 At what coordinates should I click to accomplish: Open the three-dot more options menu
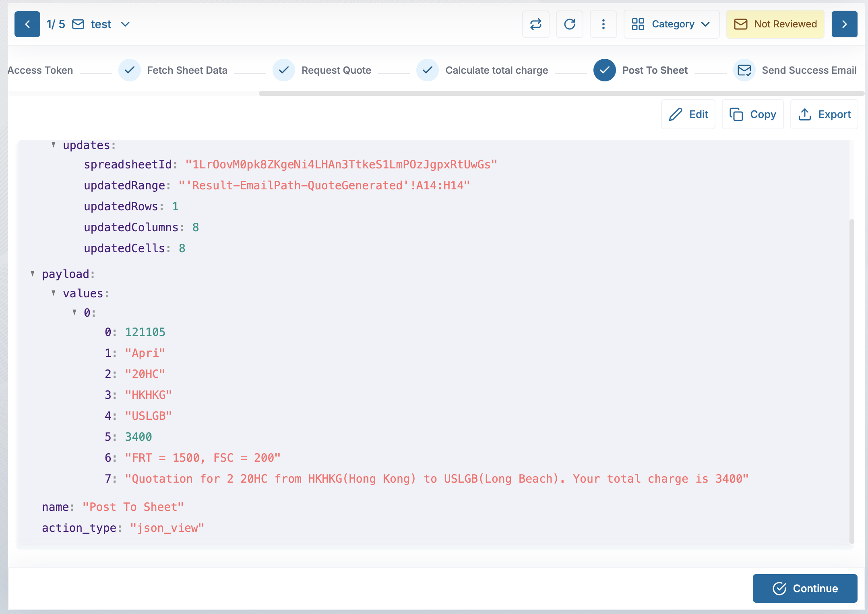click(x=603, y=24)
